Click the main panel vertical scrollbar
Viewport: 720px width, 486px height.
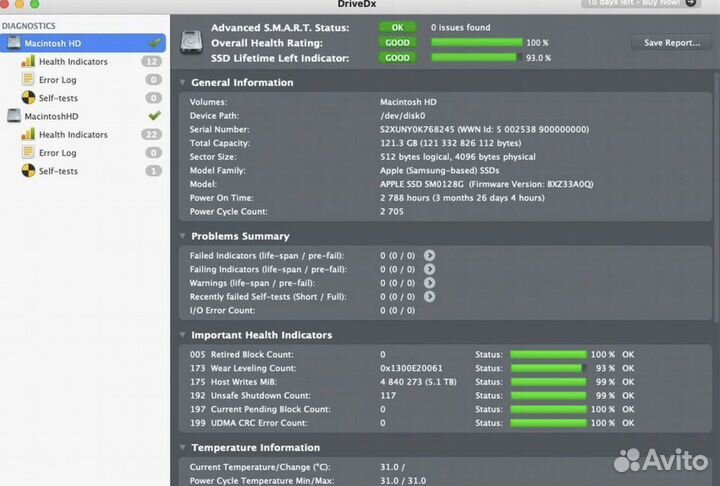(716, 198)
